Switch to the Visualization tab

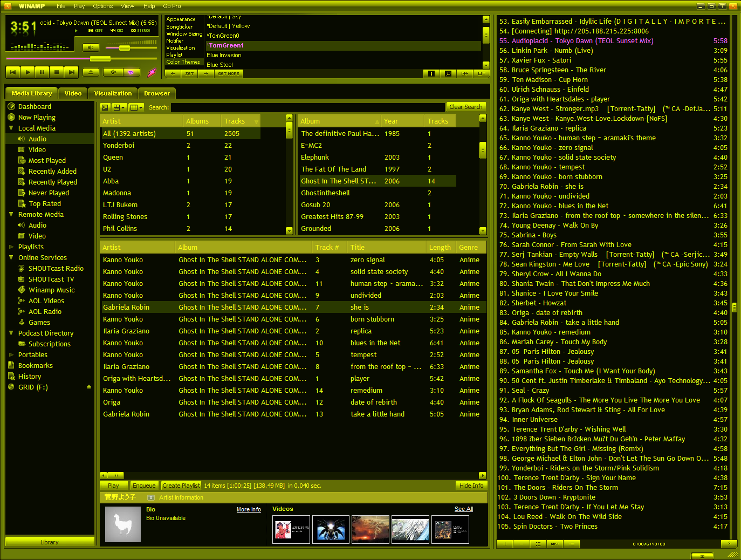(113, 93)
